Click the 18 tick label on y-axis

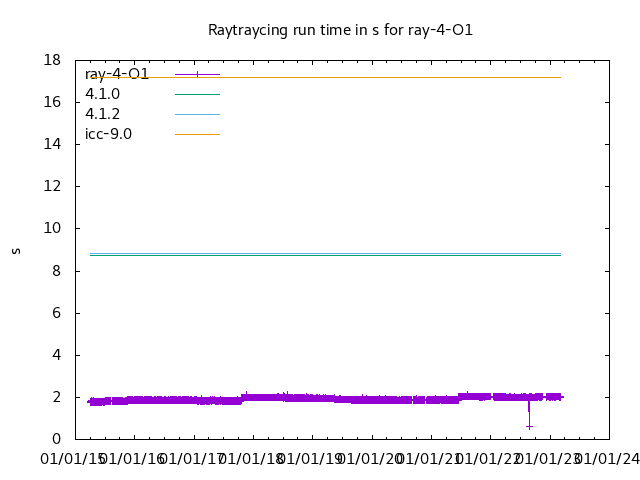pos(54,60)
